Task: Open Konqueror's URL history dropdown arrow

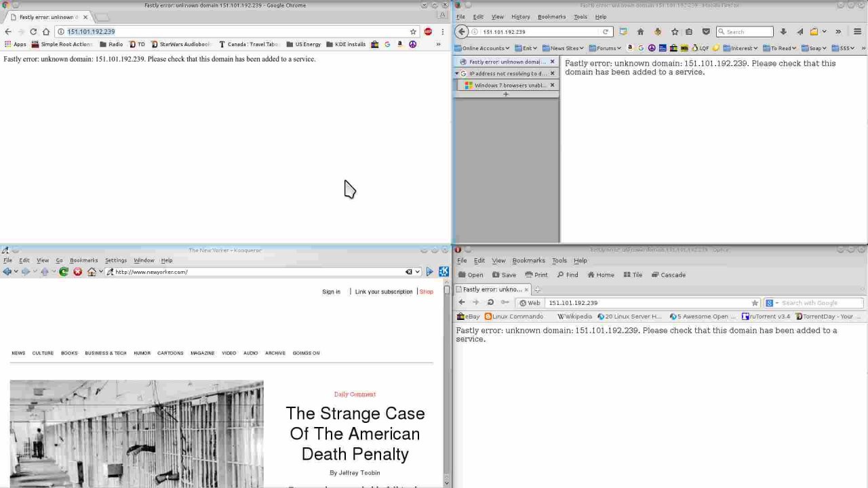Action: [x=418, y=272]
